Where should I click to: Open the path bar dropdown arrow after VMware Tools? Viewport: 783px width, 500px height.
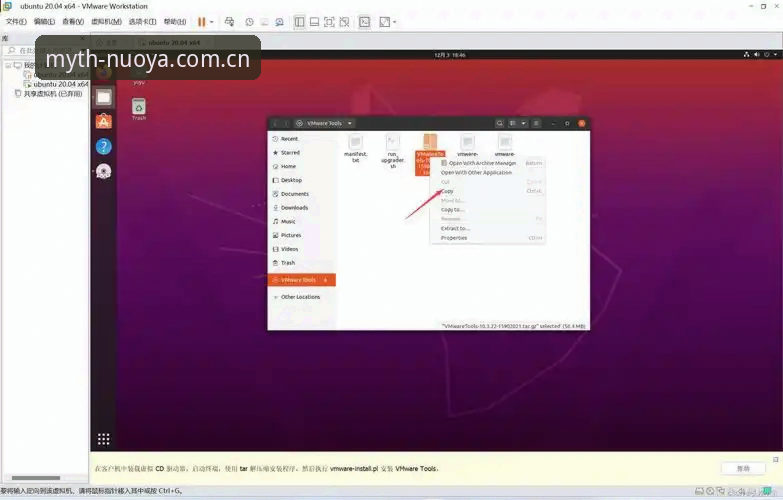(350, 123)
